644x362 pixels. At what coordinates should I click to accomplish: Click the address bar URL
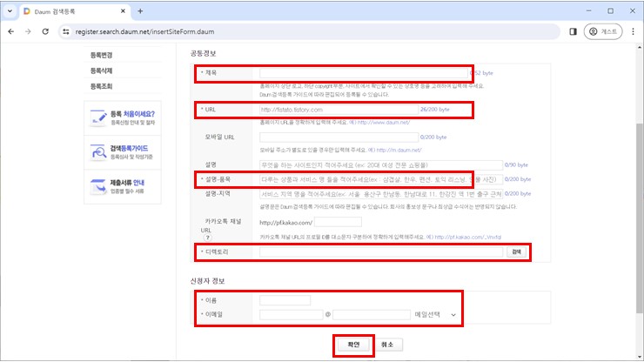point(144,31)
